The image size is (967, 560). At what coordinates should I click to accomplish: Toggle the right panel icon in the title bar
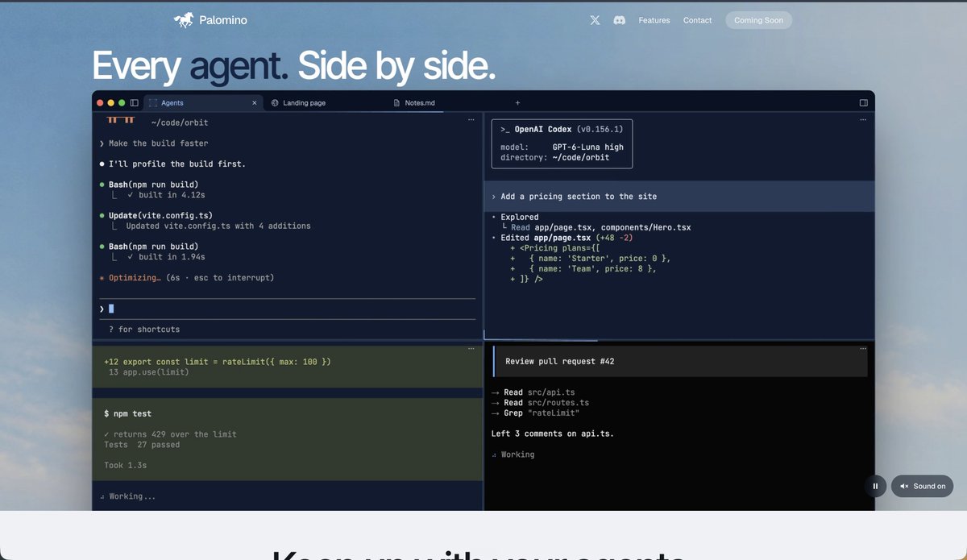coord(864,103)
